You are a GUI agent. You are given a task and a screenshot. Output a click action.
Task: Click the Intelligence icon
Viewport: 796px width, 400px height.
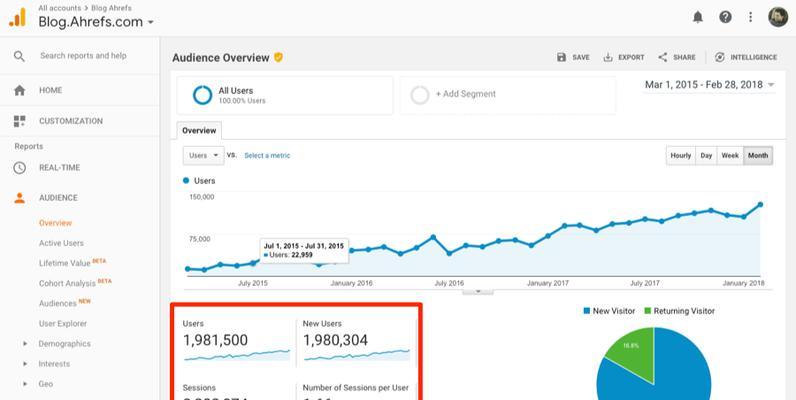coord(720,57)
